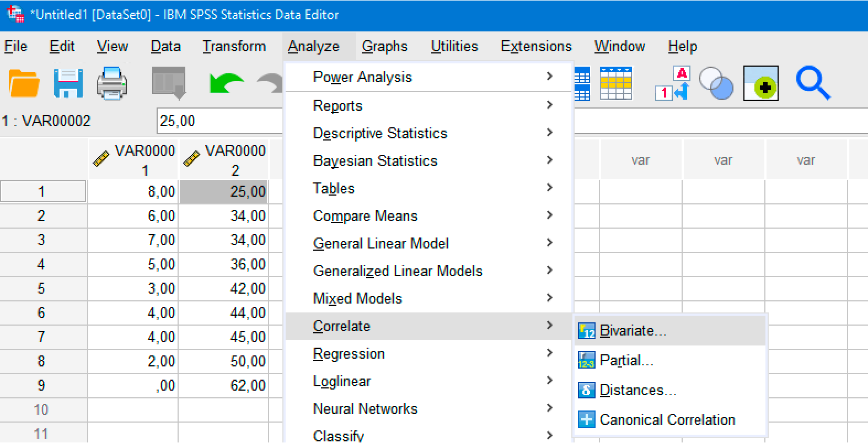
Task: Select Classify menu entry
Action: [428, 435]
